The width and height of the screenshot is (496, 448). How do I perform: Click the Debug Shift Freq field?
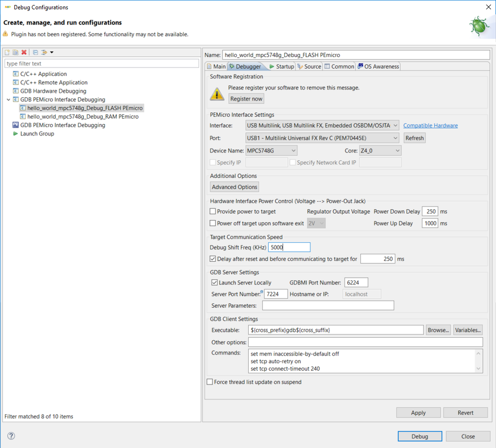click(289, 247)
